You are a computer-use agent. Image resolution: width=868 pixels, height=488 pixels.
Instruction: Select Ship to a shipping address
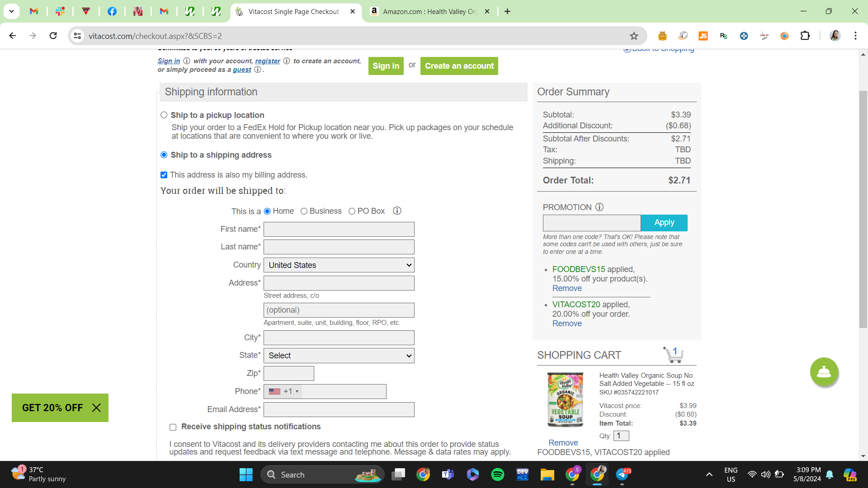point(164,155)
